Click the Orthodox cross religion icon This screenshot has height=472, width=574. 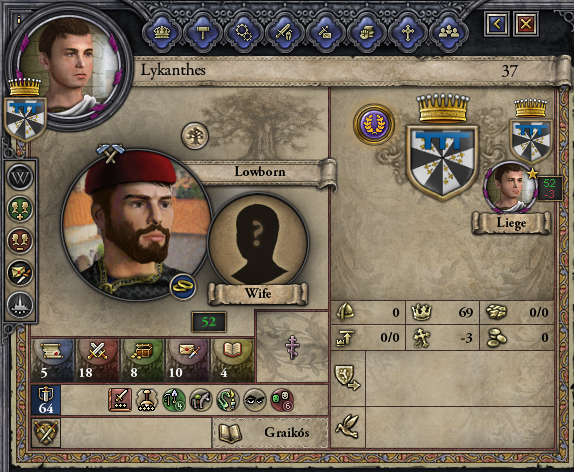pos(292,346)
